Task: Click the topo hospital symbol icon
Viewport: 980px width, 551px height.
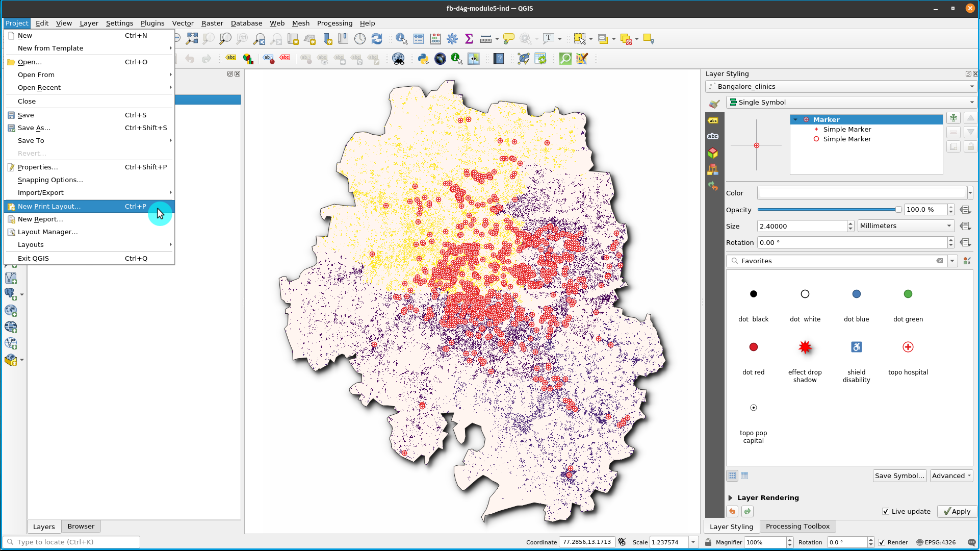Action: (907, 347)
